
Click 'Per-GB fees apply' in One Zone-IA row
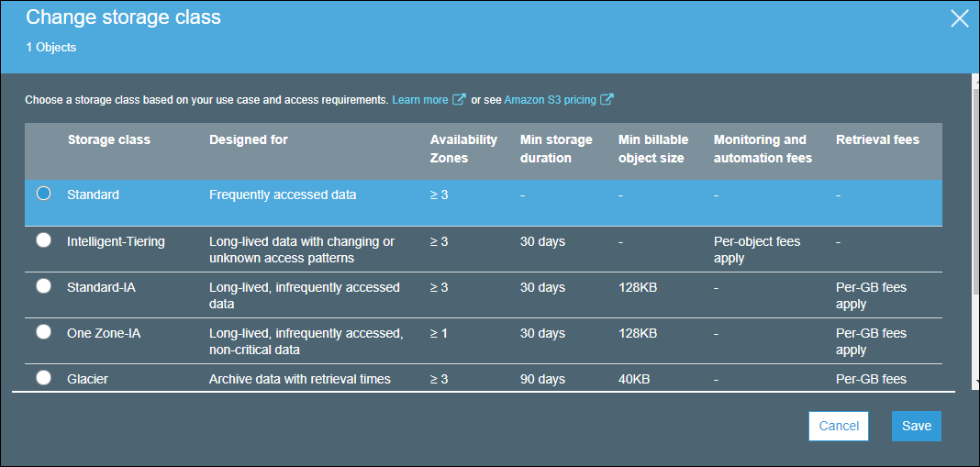pyautogui.click(x=871, y=341)
